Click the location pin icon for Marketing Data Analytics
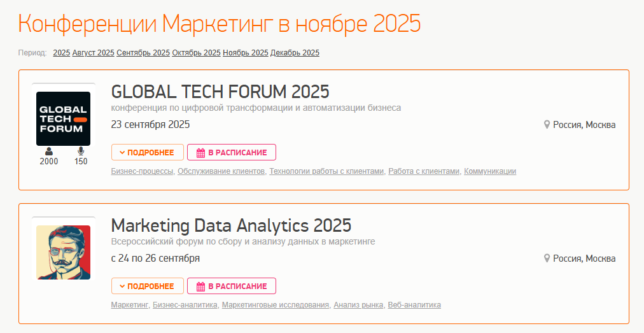Image resolution: width=644 pixels, height=333 pixels. click(x=547, y=259)
